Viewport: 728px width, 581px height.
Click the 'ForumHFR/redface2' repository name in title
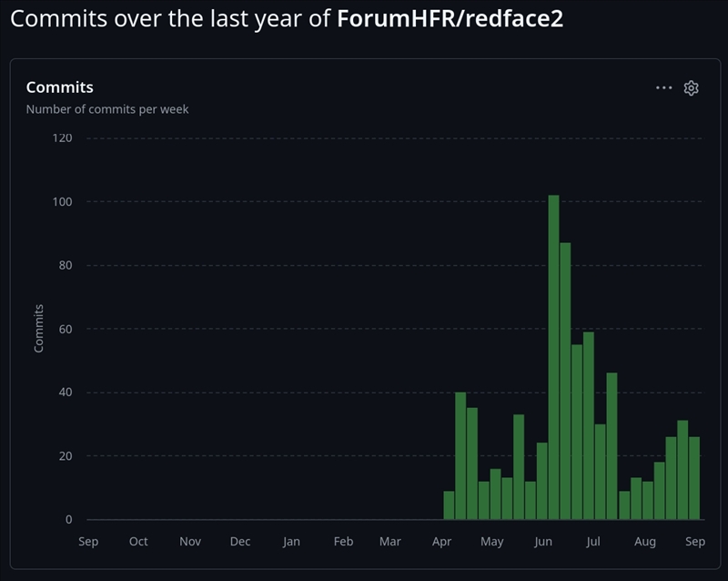450,18
